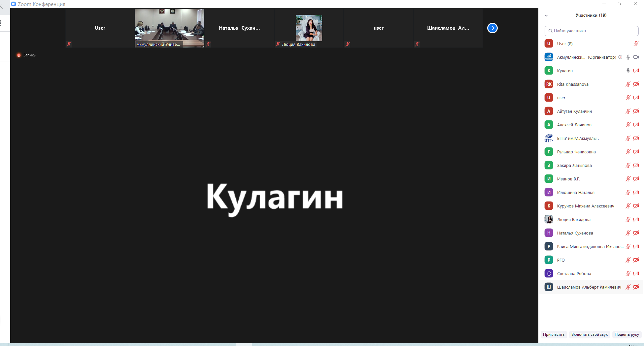Select Курунов Михаил Алексеевич participant row
The height and width of the screenshot is (346, 644).
[585, 206]
